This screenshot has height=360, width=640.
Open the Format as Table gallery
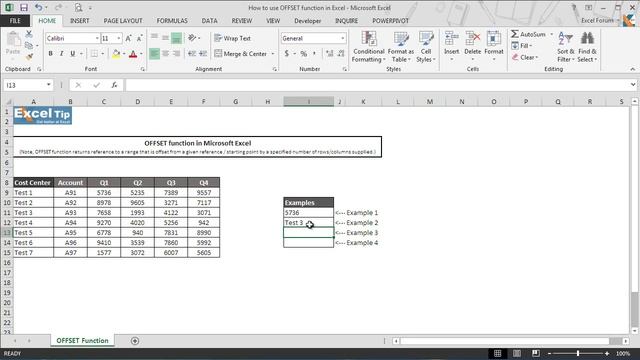(x=400, y=47)
